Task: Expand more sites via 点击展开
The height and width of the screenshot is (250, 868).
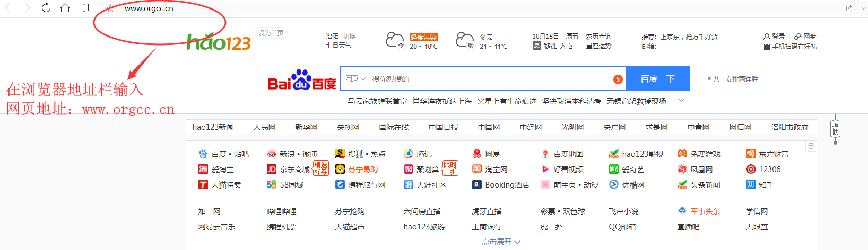Action: point(500,242)
